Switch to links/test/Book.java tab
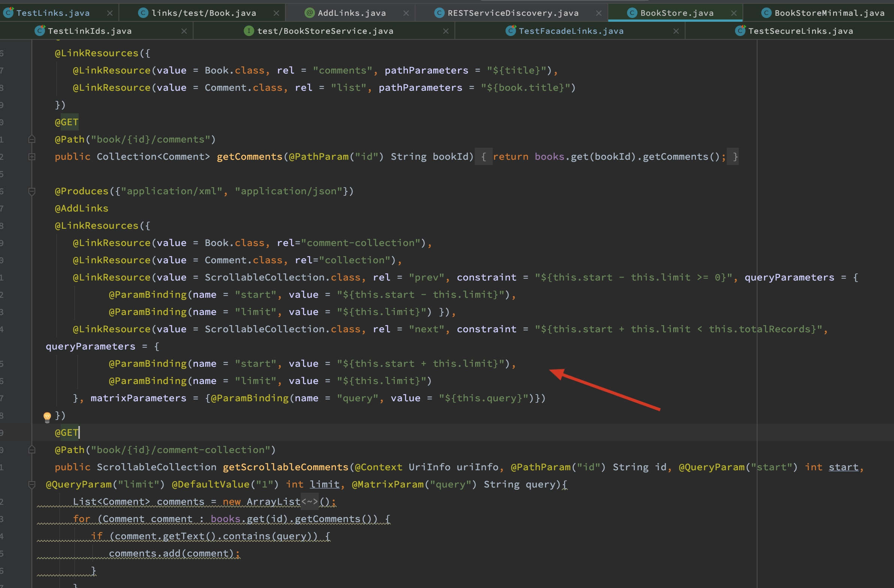Viewport: 894px width, 588px height. 203,13
